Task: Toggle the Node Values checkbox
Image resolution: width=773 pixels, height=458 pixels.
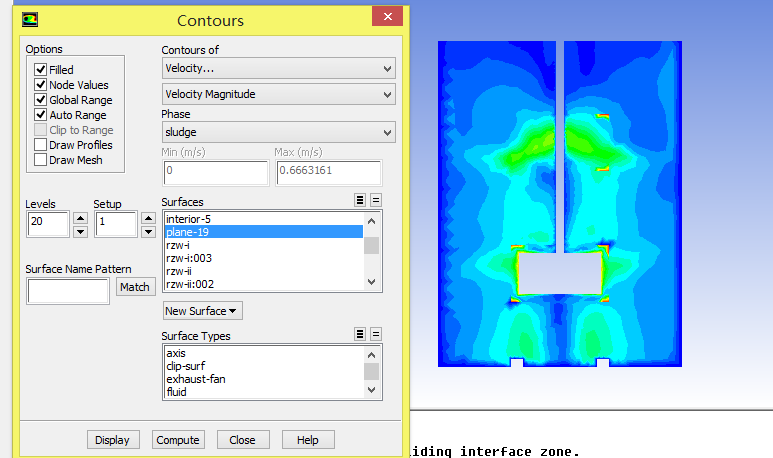Action: pyautogui.click(x=40, y=85)
